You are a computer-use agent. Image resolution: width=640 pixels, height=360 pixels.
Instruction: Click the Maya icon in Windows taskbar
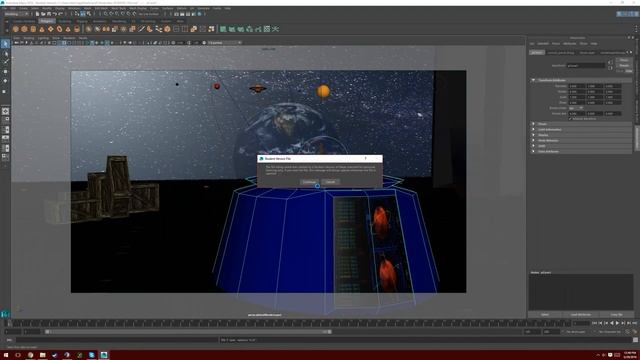[x=104, y=355]
